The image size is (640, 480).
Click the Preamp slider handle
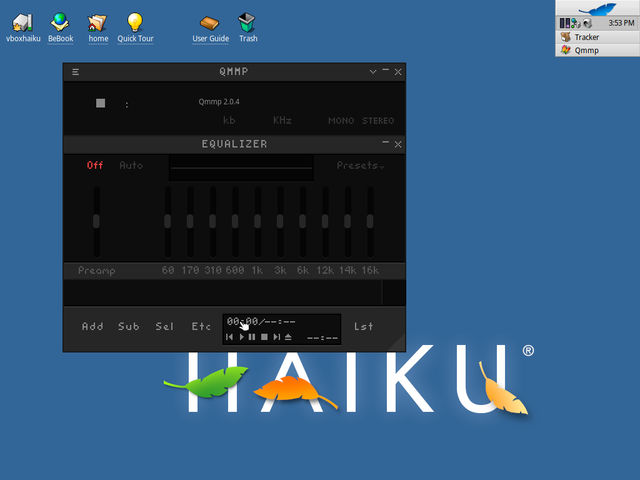click(x=96, y=221)
